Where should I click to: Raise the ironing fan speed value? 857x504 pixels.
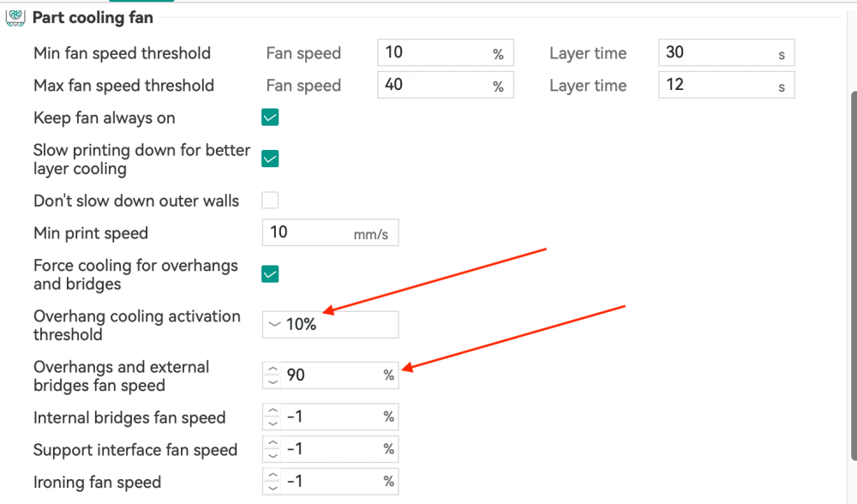coord(273,476)
